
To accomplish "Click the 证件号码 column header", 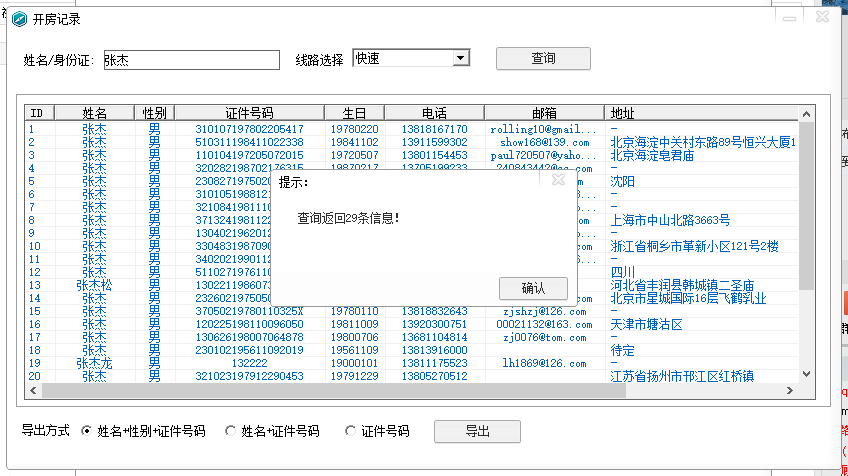I will point(249,113).
